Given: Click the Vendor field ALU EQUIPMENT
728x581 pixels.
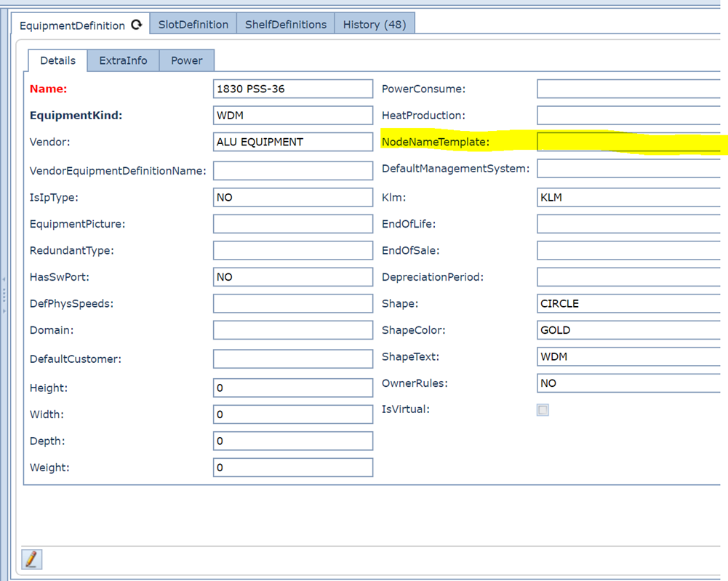Looking at the screenshot, I should 292,142.
